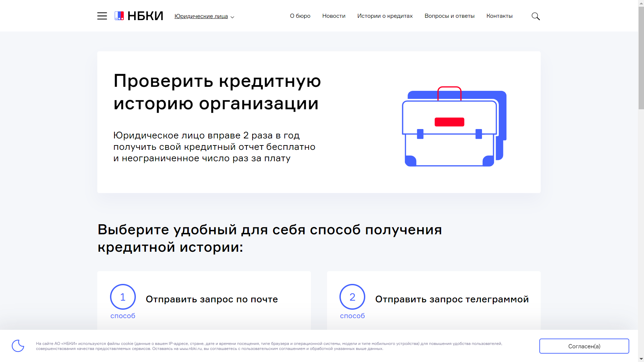Image resolution: width=644 pixels, height=362 pixels.
Task: Open the site search
Action: pos(536,16)
